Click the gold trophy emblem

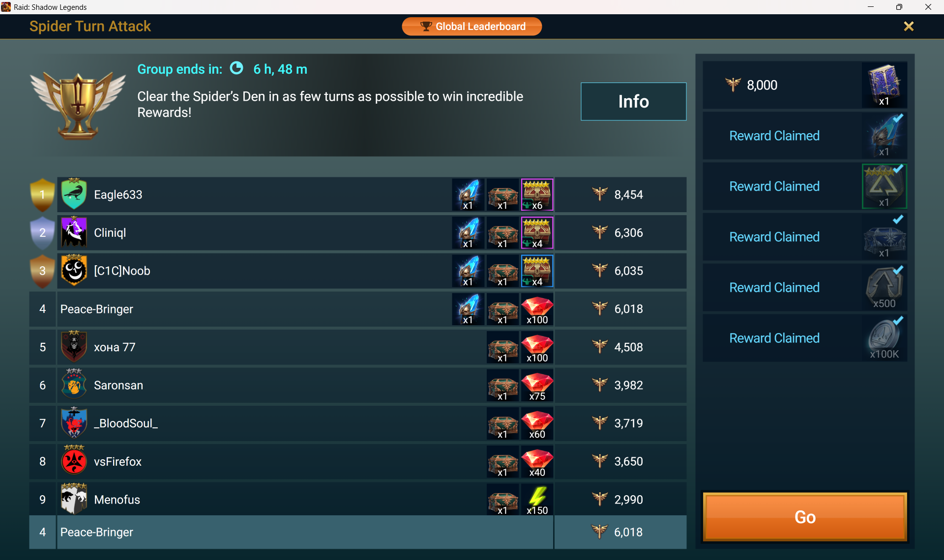(x=78, y=106)
